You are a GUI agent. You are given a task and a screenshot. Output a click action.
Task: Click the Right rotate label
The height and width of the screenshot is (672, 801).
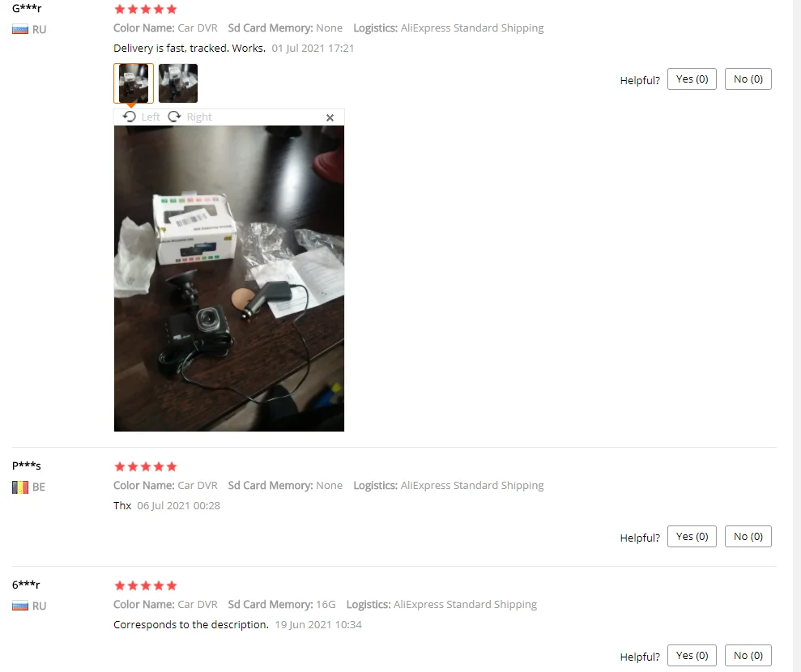click(x=199, y=117)
